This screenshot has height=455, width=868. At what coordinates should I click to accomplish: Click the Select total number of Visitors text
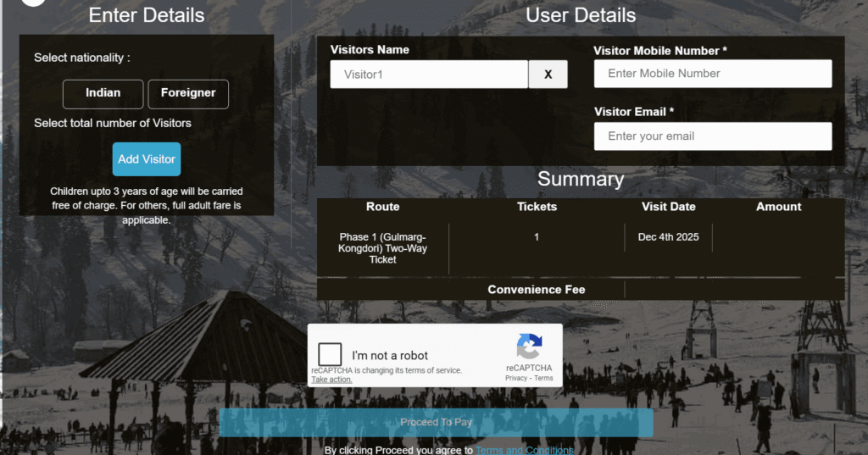coord(113,123)
